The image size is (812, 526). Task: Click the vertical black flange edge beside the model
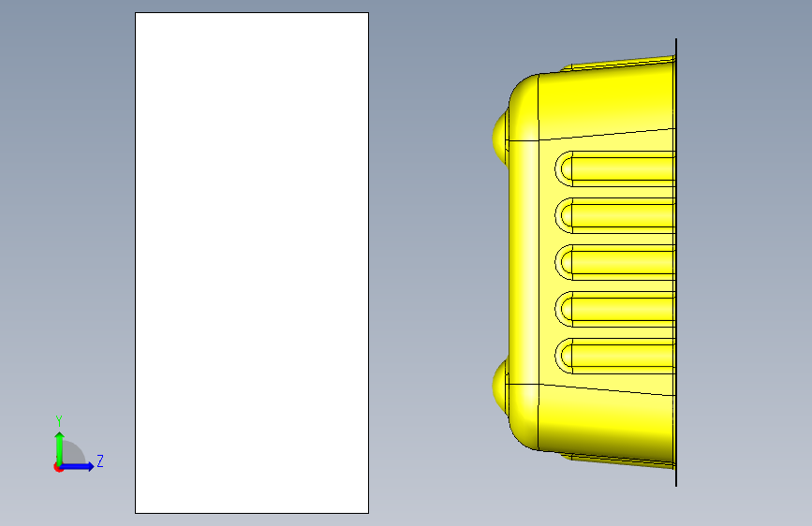point(676,262)
